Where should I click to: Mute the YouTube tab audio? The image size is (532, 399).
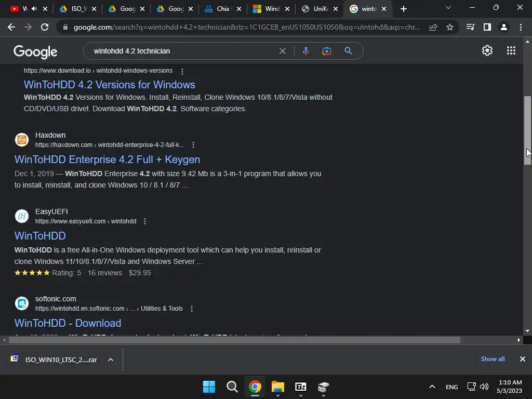point(34,9)
